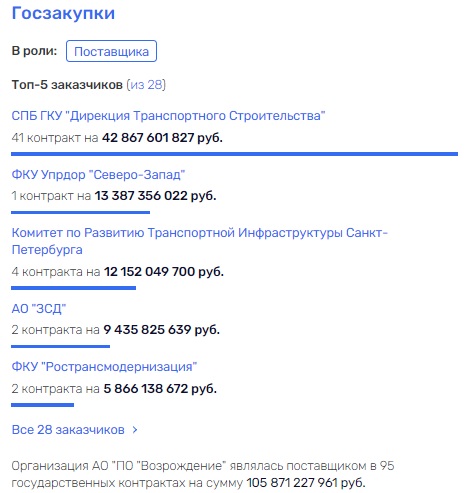Open Комитет по Развитию Транспортной Инфраструктуры link
Image resolution: width=467 pixels, height=493 pixels.
click(x=199, y=241)
